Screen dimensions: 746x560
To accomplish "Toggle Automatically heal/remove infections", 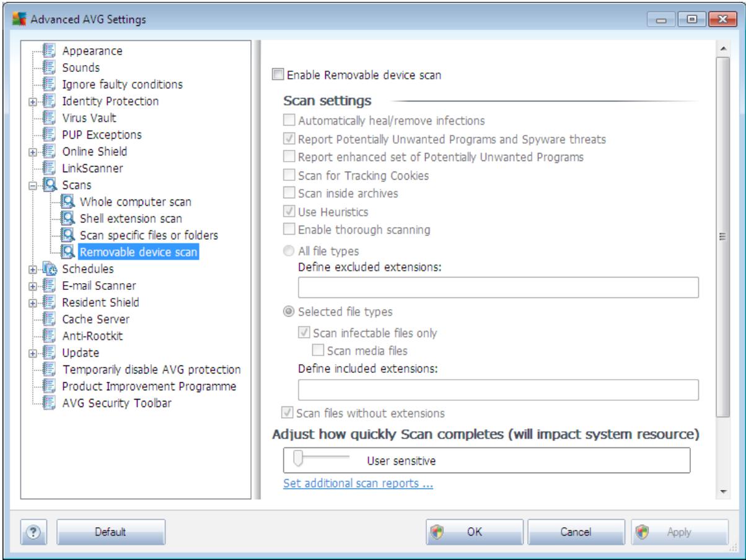I will (290, 121).
